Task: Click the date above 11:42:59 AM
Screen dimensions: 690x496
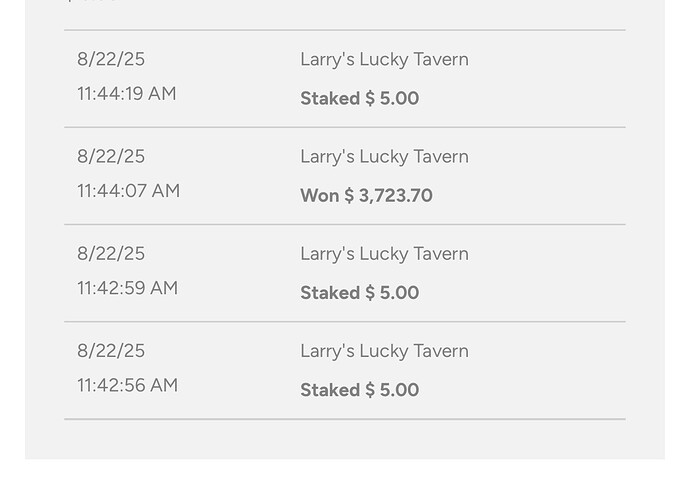Action: click(111, 253)
